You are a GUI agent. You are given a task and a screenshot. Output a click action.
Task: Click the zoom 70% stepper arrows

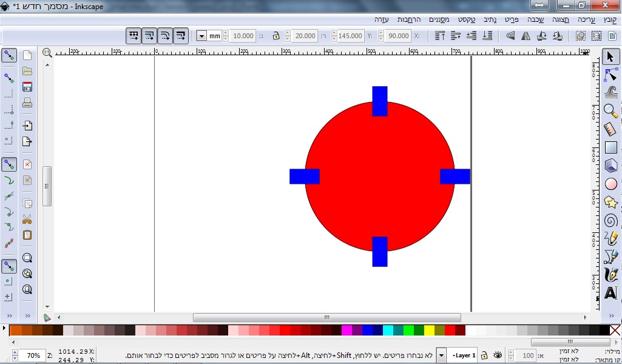(x=15, y=356)
